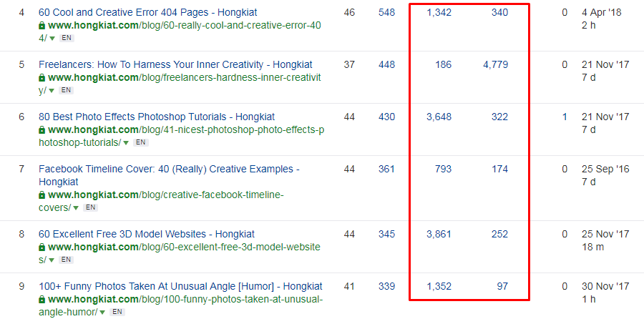Click value 322 in photoshop tutorials row
Viewport: 644px width, 324px height.
[x=500, y=117]
